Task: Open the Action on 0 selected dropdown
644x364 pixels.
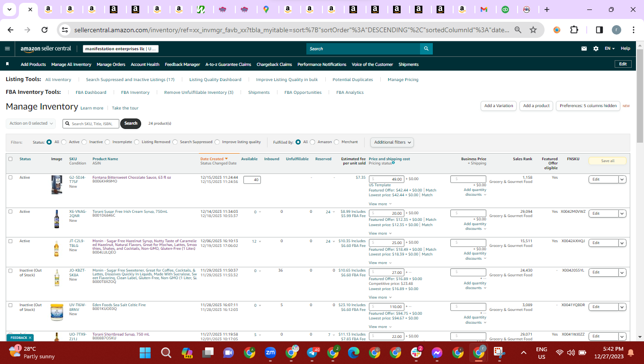Action: pyautogui.click(x=31, y=123)
